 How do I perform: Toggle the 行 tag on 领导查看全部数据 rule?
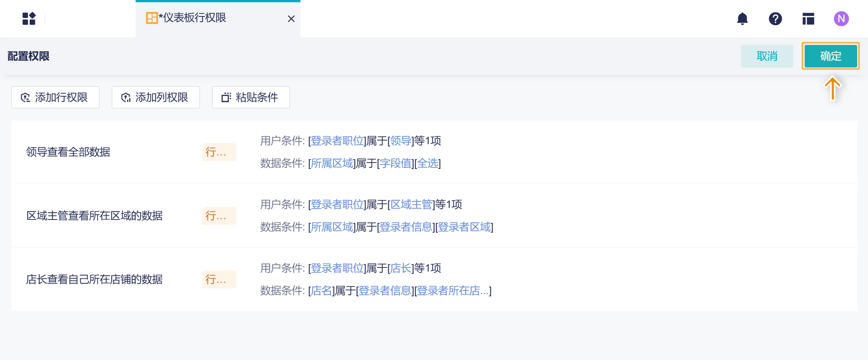click(x=219, y=152)
